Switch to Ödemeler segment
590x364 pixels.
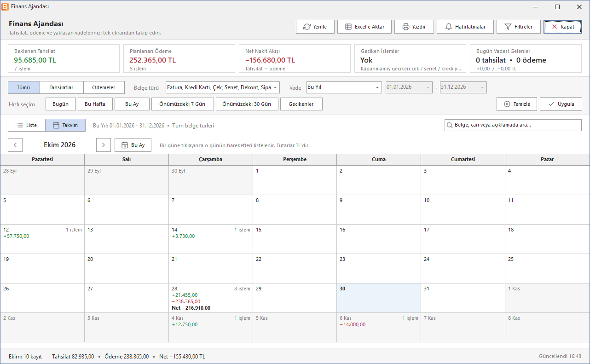coord(104,87)
